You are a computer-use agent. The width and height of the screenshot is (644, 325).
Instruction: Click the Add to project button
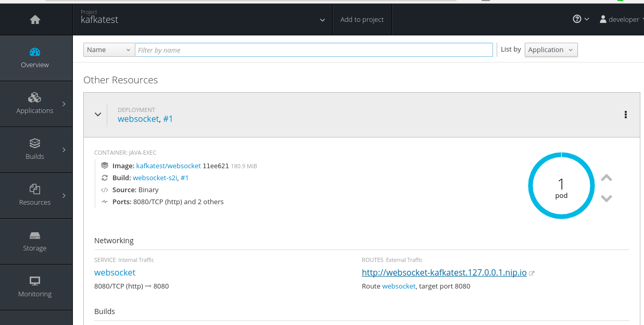[362, 20]
